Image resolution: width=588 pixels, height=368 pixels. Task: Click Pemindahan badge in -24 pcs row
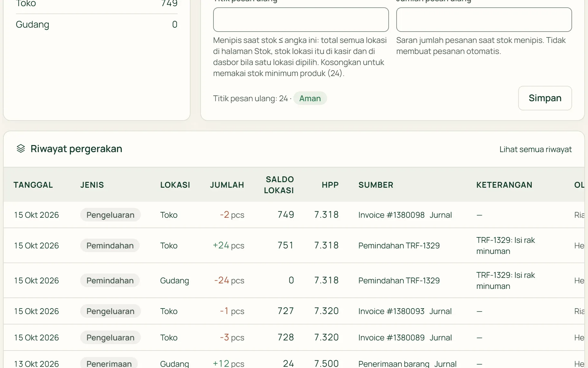click(110, 281)
